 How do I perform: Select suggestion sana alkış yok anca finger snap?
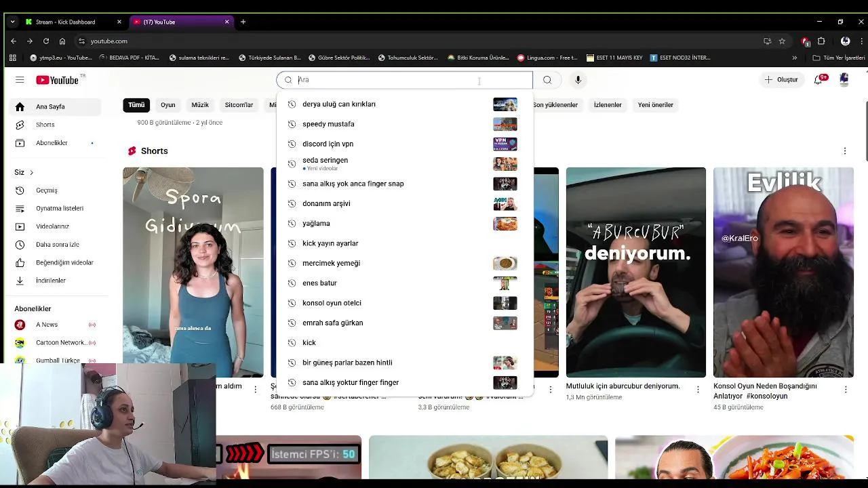pos(405,184)
